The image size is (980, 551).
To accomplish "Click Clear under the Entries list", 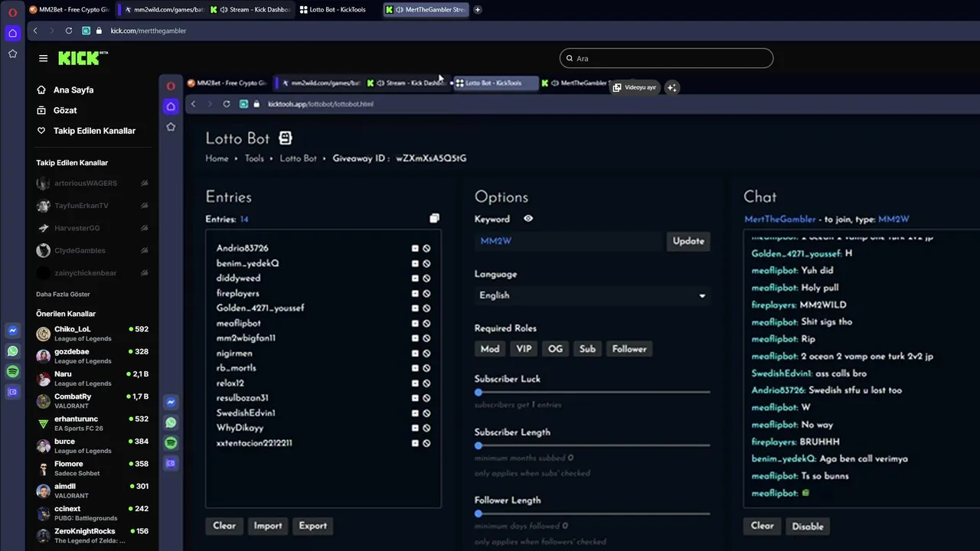I will 224,526.
